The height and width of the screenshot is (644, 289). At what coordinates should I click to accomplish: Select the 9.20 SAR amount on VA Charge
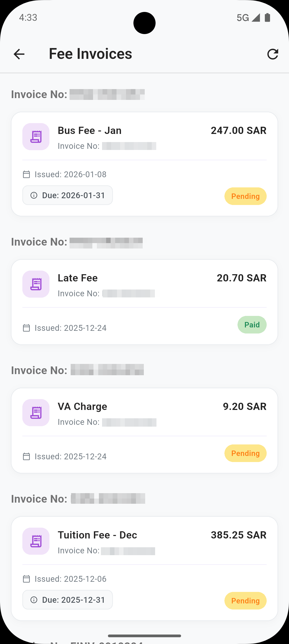245,407
